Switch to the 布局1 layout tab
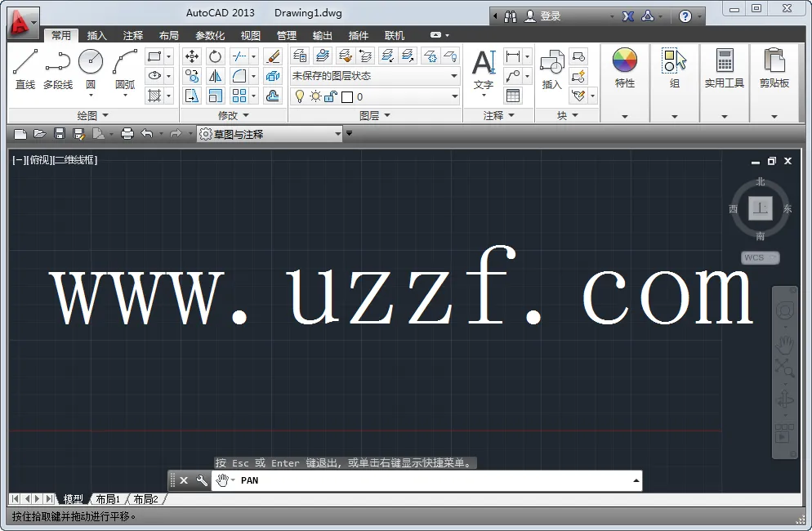Screen dimensions: 812x531 point(109,498)
